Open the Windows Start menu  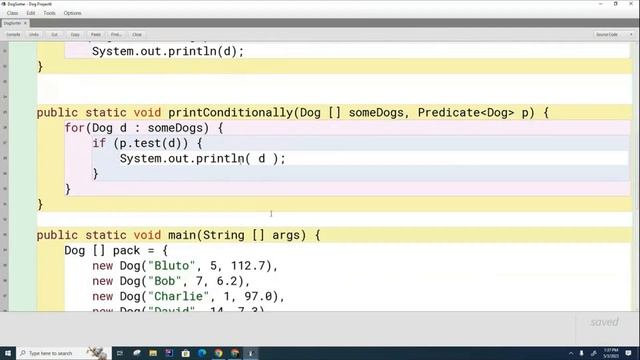coord(7,353)
